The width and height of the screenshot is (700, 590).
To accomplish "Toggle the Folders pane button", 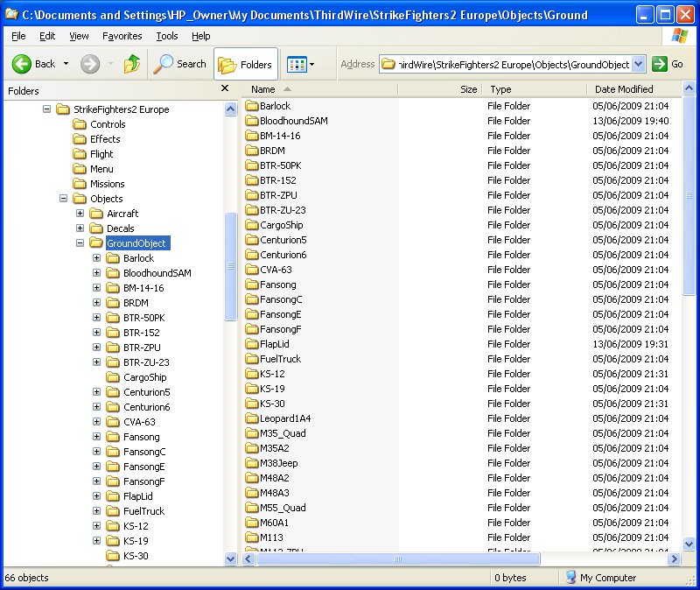I will pos(246,64).
